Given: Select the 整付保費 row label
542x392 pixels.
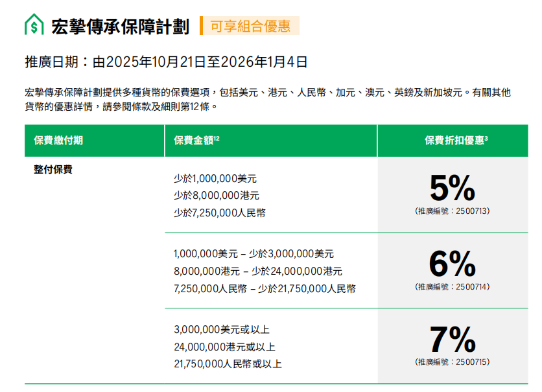Looking at the screenshot, I should point(53,170).
